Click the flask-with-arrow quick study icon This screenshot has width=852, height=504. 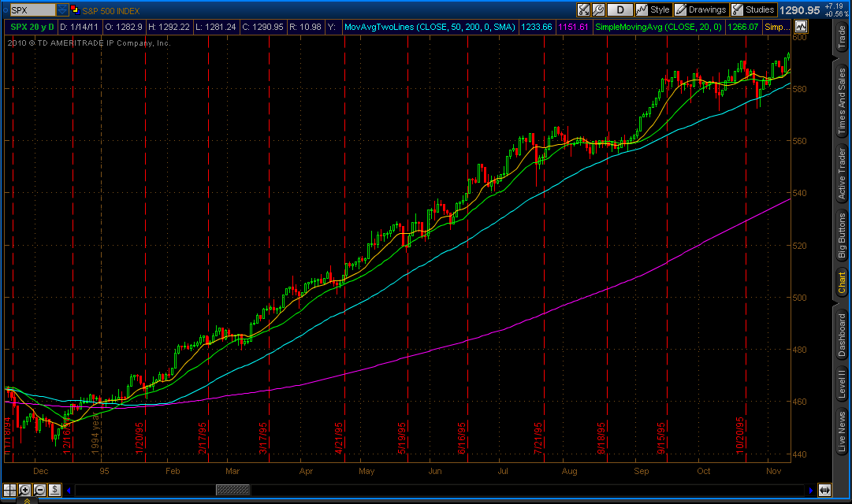tap(583, 9)
